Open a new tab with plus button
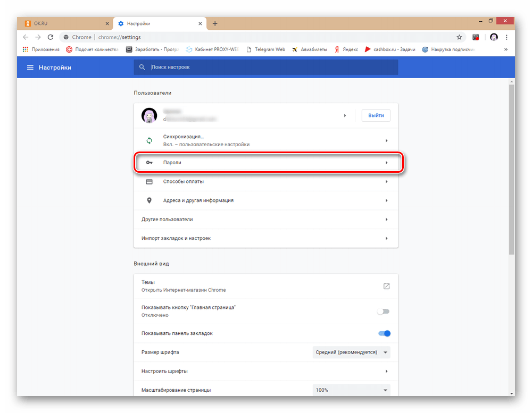 coord(215,23)
